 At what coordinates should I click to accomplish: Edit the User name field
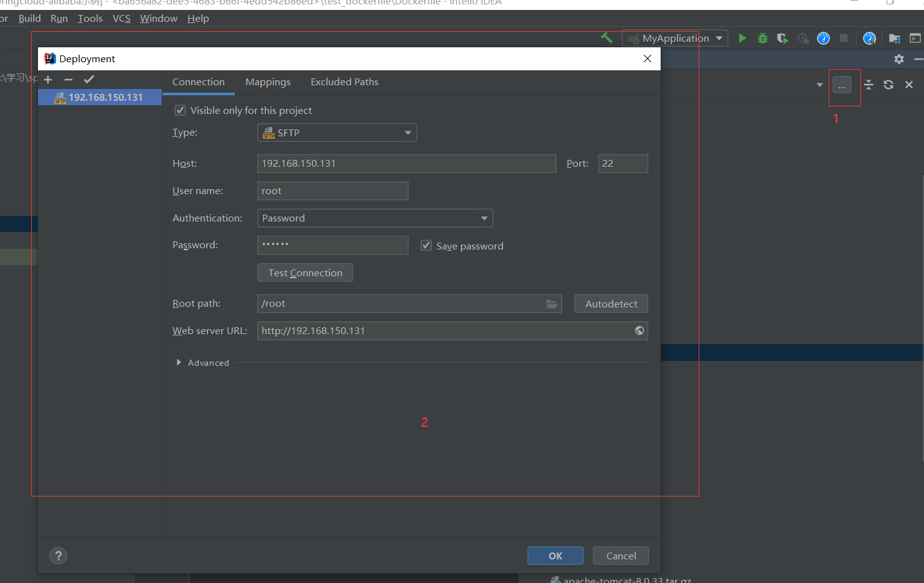[x=332, y=191]
